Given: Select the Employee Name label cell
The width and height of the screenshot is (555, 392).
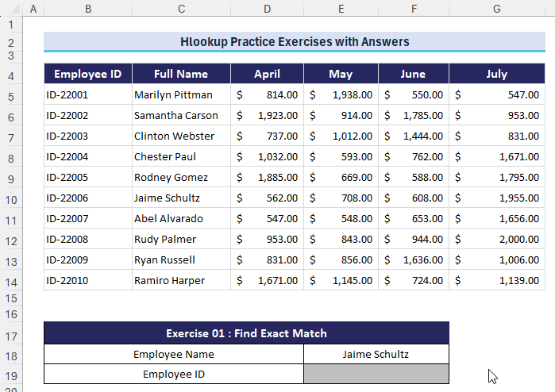Looking at the screenshot, I should tap(174, 354).
